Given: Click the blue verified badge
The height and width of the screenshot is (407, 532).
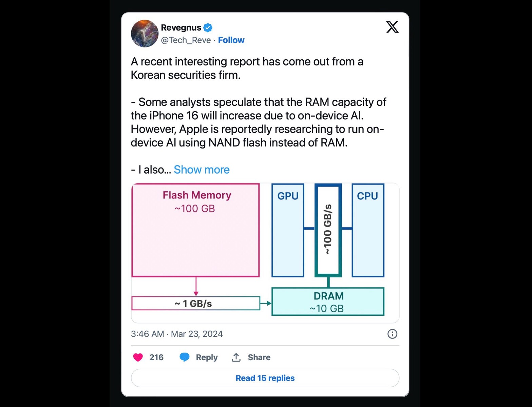Looking at the screenshot, I should (x=208, y=27).
